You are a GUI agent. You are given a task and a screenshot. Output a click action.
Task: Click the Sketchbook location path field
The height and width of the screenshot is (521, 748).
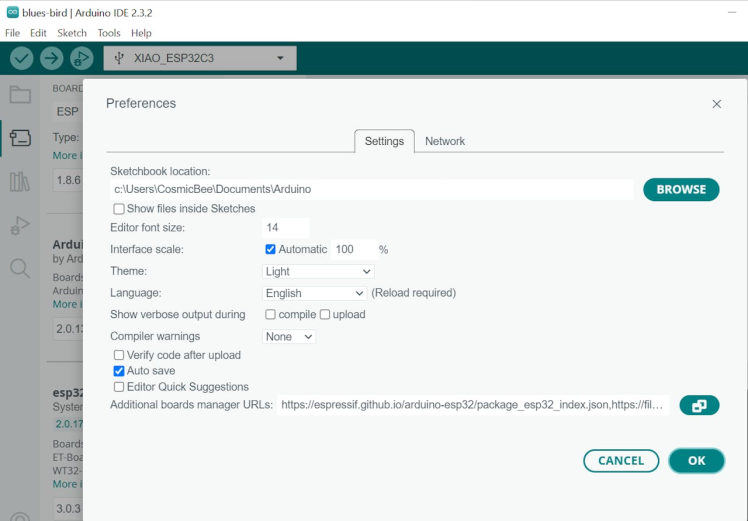coord(372,189)
